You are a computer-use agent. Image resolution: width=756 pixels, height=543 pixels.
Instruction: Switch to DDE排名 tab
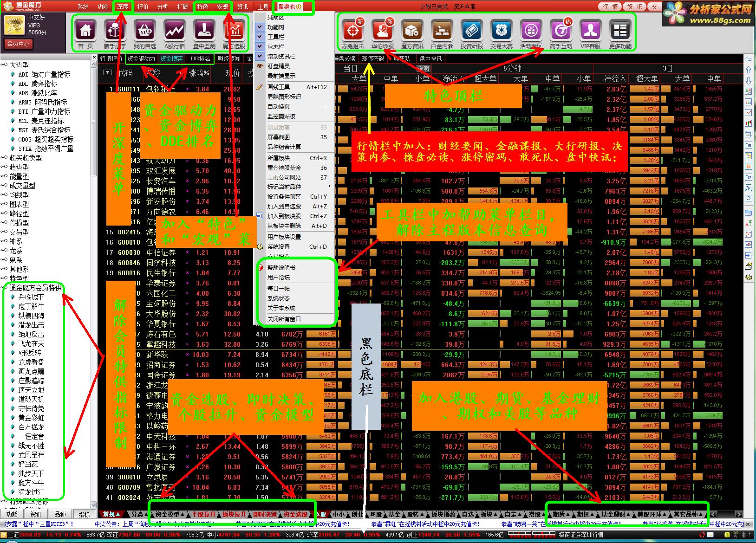[x=201, y=59]
